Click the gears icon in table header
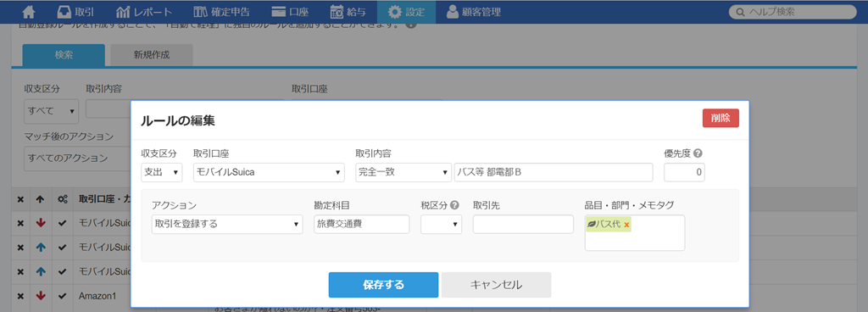868x312 pixels. click(63, 200)
